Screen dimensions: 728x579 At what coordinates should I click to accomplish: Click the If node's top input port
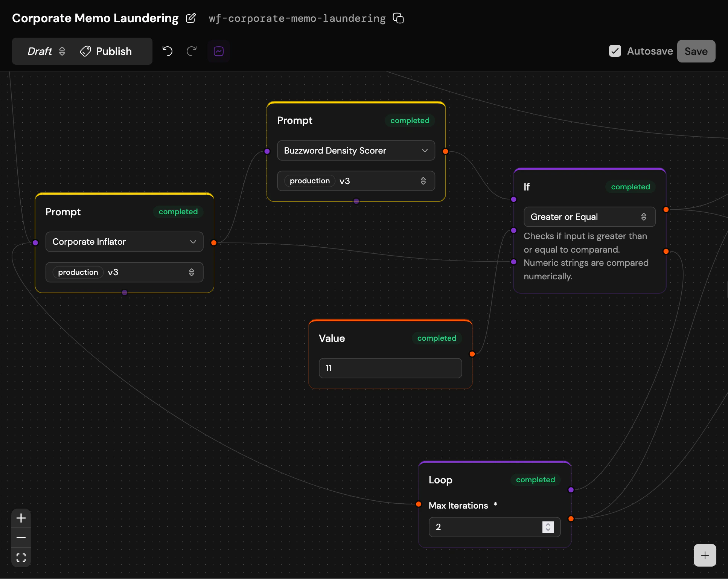click(x=513, y=199)
